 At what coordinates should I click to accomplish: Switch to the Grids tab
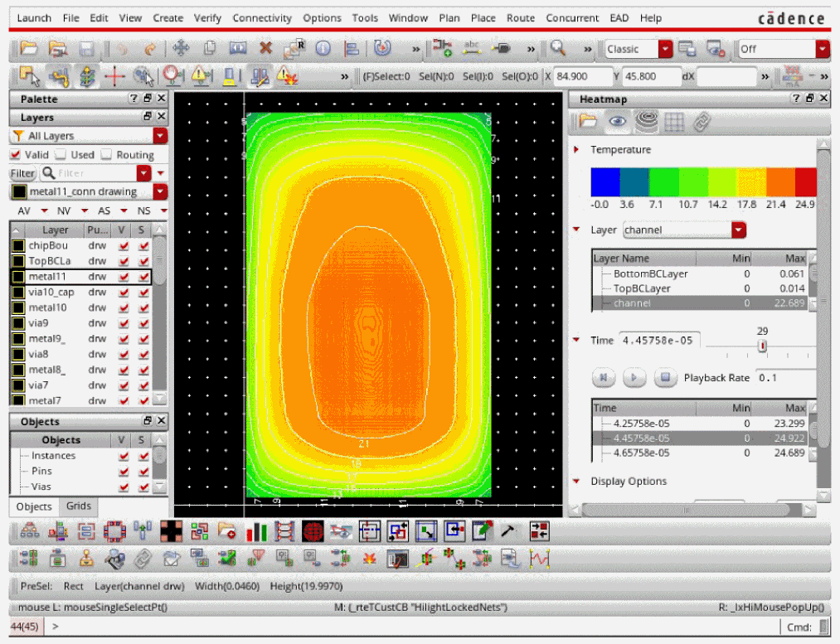[x=79, y=506]
